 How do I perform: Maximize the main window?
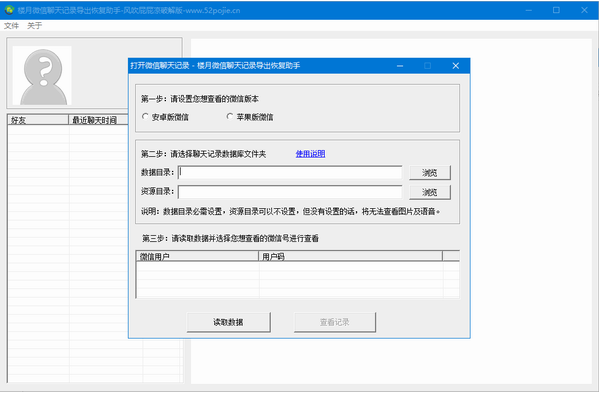556,10
